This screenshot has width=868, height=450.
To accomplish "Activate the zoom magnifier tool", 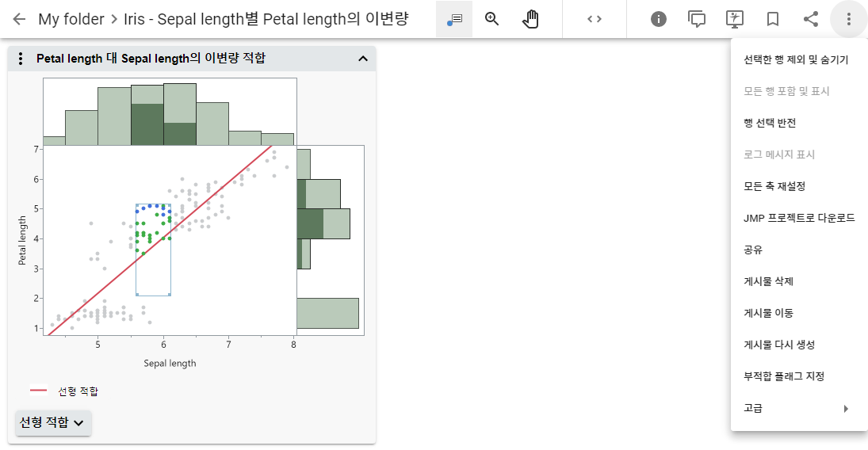I will pyautogui.click(x=492, y=19).
